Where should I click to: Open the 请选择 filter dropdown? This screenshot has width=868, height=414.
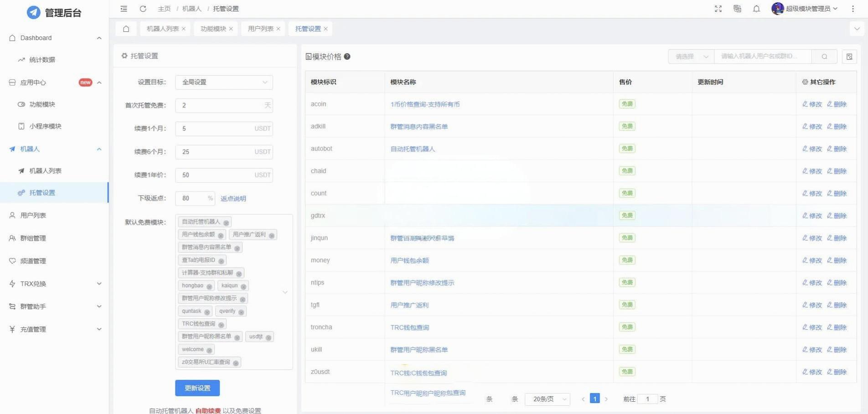pos(691,57)
